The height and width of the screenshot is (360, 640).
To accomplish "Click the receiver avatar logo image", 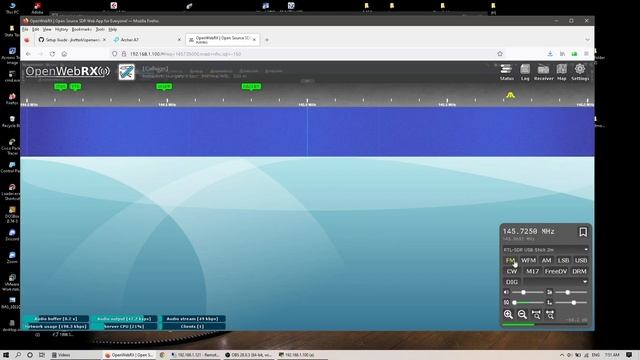I will click(x=127, y=72).
